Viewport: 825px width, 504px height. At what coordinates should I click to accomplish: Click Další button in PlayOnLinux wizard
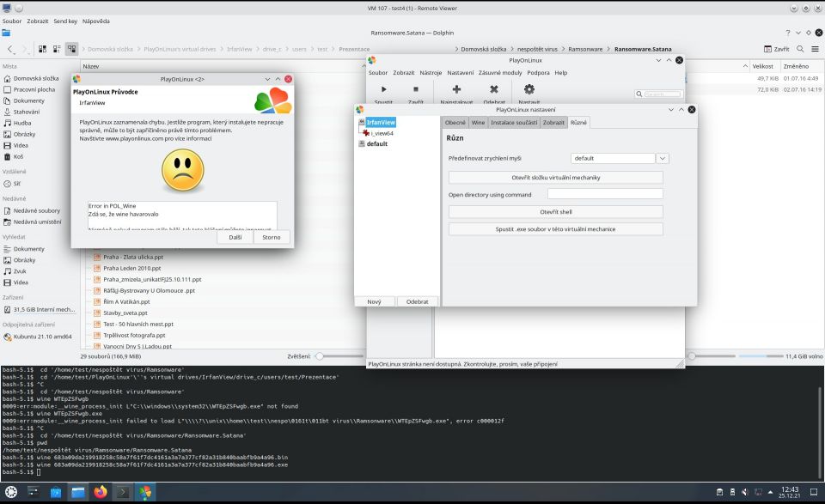[235, 238]
